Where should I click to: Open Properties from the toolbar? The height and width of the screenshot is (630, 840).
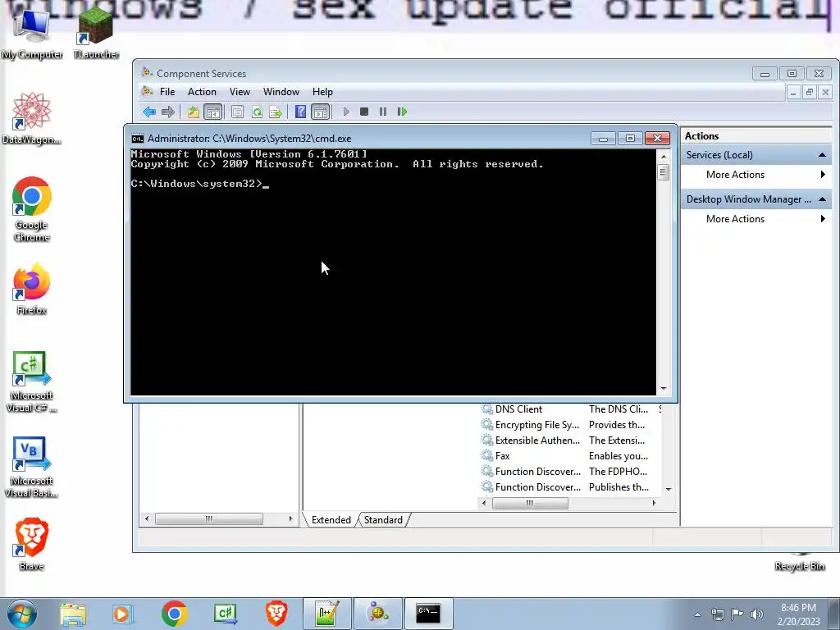[x=237, y=112]
